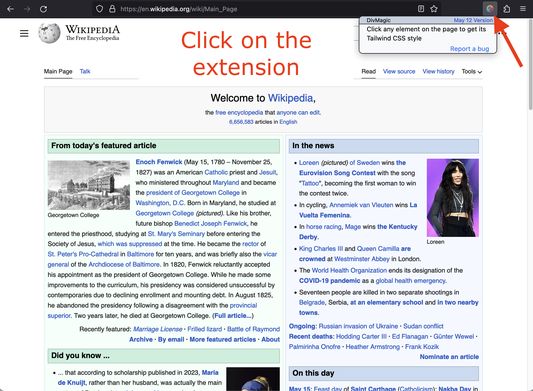Follow the Sudan conflict link
The width and height of the screenshot is (533, 391).
tap(423, 326)
